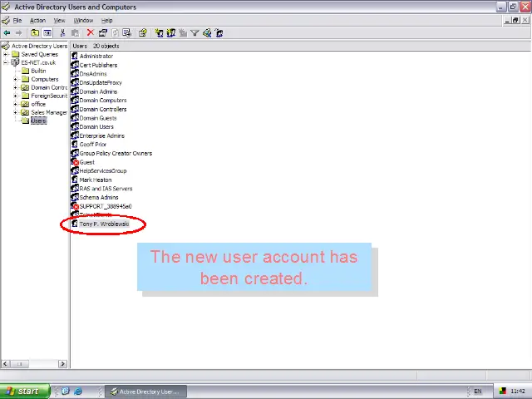This screenshot has width=532, height=399.
Task: Click the Find objects toolbar icon
Action: click(206, 33)
